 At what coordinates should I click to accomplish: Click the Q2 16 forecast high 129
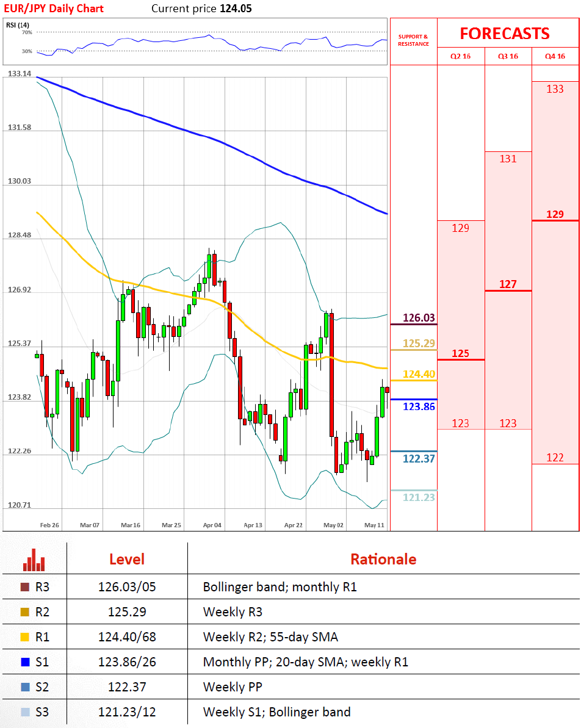pyautogui.click(x=461, y=228)
